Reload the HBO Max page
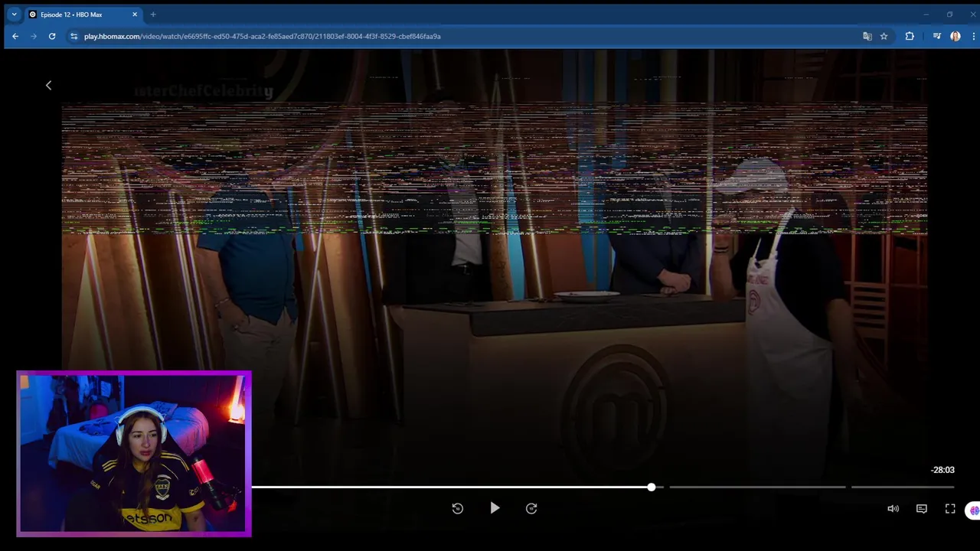Image resolution: width=980 pixels, height=551 pixels. tap(52, 36)
